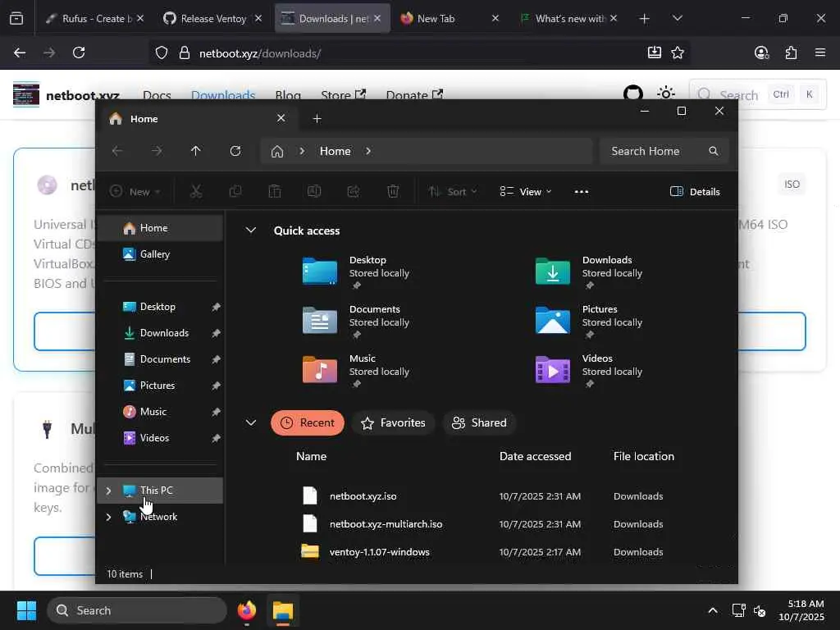This screenshot has width=840, height=630.
Task: Expand the This PC tree node
Action: coord(108,491)
